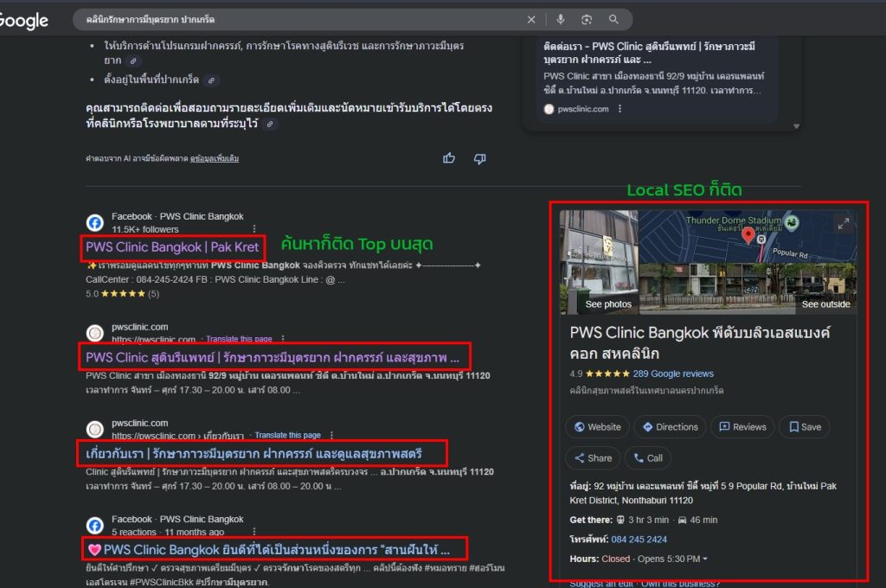Open the source link chip after the word ยาก
The height and width of the screenshot is (588, 886).
133,61
